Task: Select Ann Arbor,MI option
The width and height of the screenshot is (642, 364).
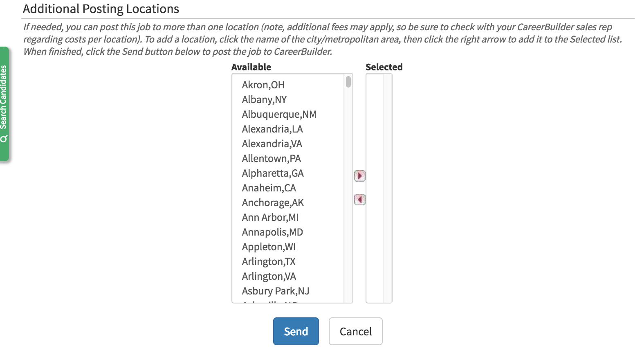Action: tap(270, 218)
